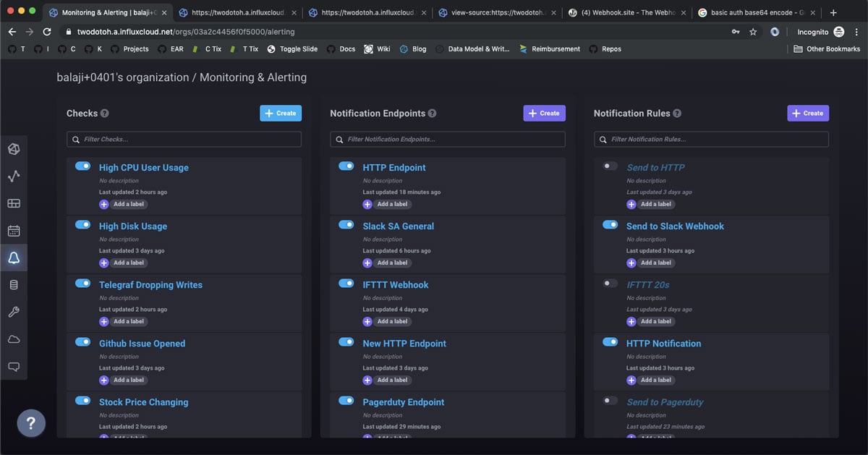
Task: Enable the Send to HTTP notification rule
Action: [x=610, y=166]
